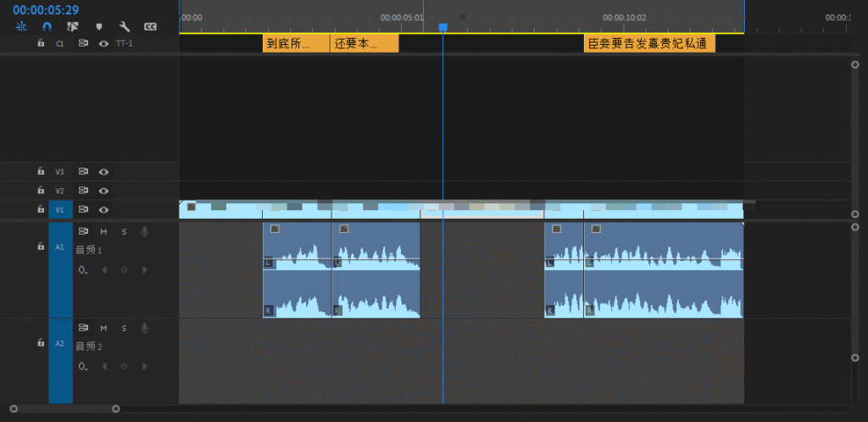Image resolution: width=868 pixels, height=422 pixels.
Task: Click voice-over record microphone on A1
Action: point(145,231)
